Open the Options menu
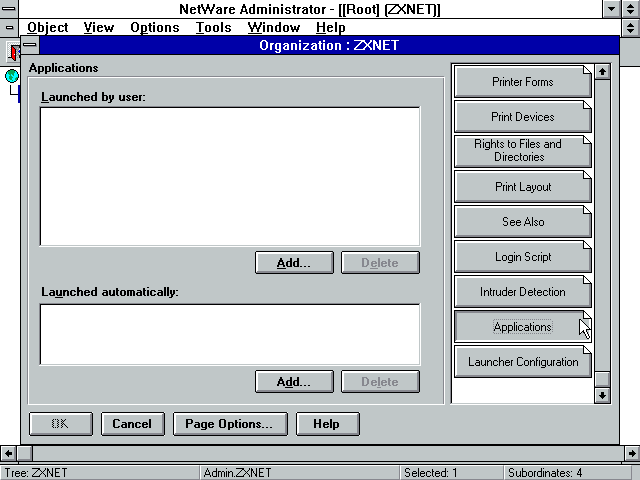This screenshot has height=480, width=640. point(155,27)
